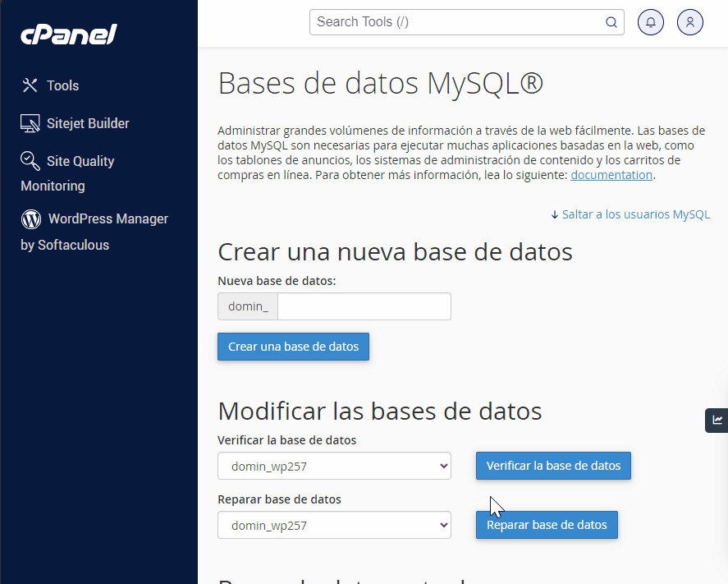Screen dimensions: 728x584
Task: Click Reparar base de datos button
Action: click(547, 525)
